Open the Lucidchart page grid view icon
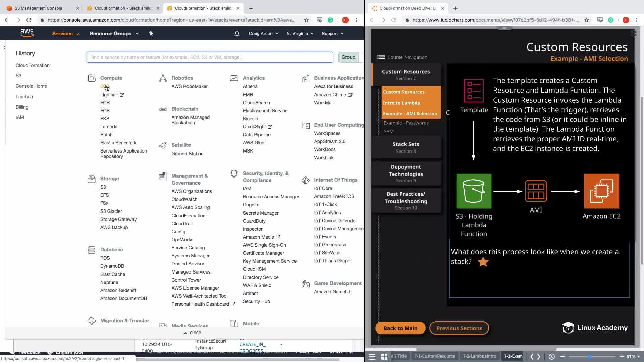644x362 pixels. click(x=384, y=356)
